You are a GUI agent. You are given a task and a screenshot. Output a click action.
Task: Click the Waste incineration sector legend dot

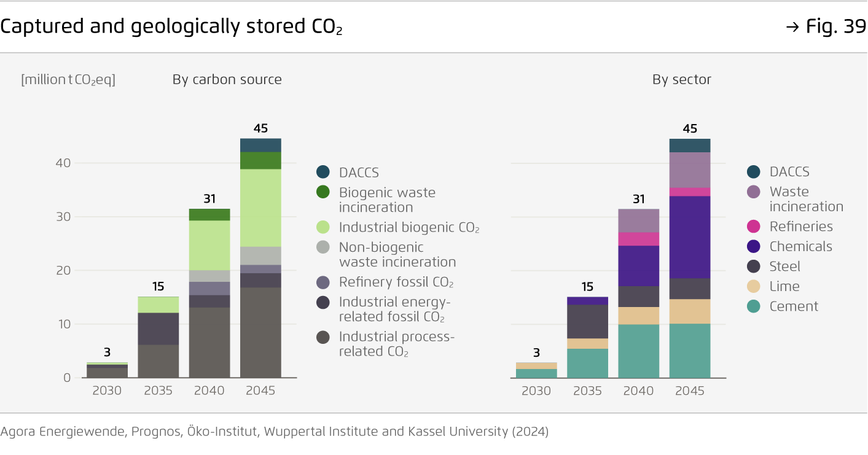[x=754, y=192]
